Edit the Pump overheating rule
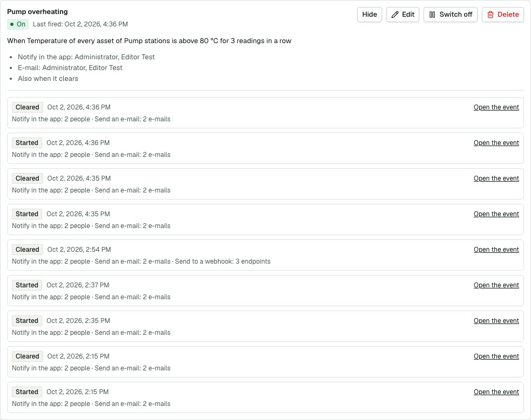Viewport: 531px width, 420px height. [x=403, y=15]
